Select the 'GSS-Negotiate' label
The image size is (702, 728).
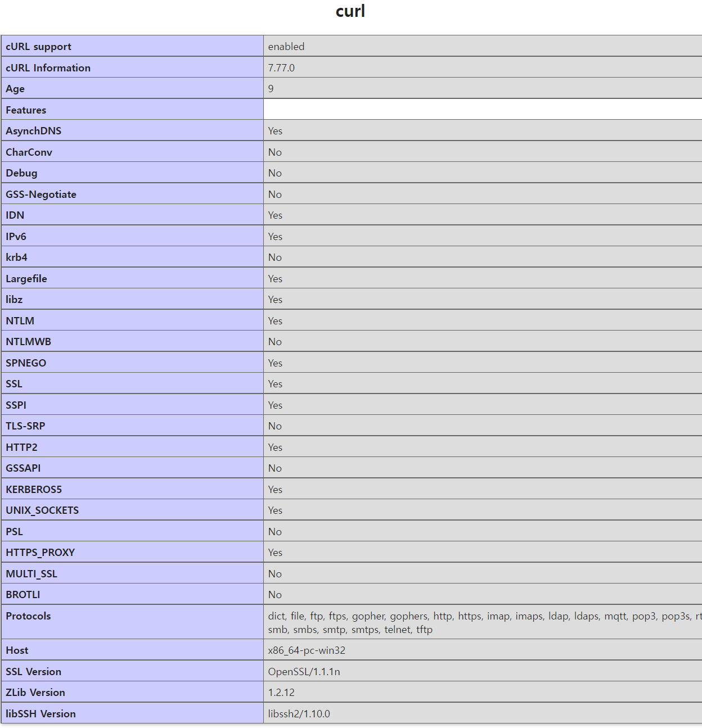pos(41,195)
